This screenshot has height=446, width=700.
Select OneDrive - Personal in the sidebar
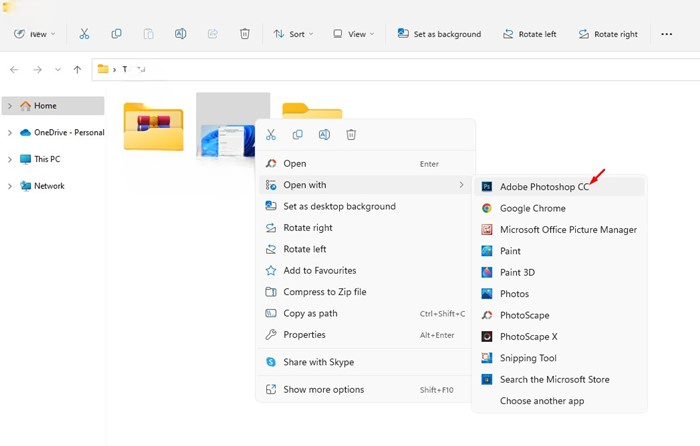tap(62, 133)
